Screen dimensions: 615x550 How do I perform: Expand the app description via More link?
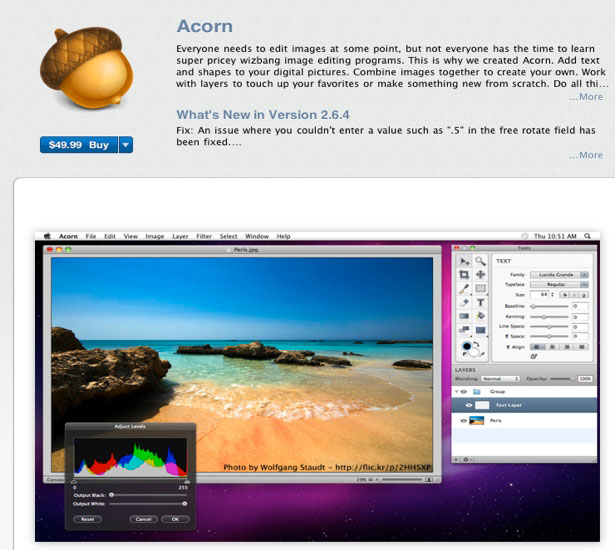(586, 97)
